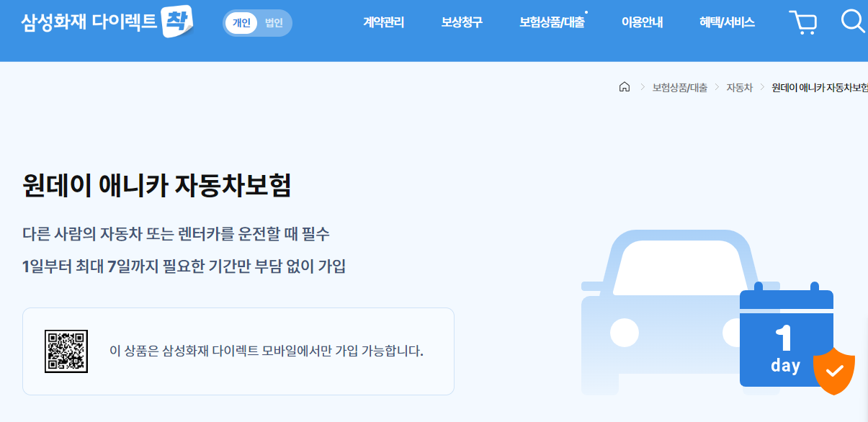Follow the 보험상품/대출 breadcrumb link
The image size is (868, 422).
click(x=680, y=87)
